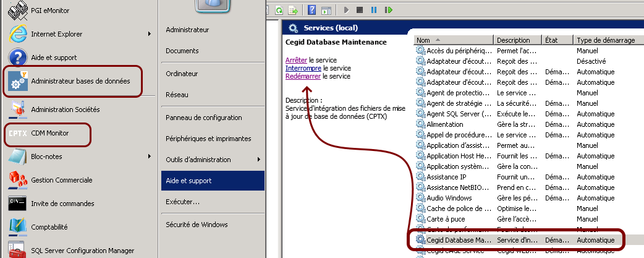Click the Export list toolbar icon
Viewport: 644px width, 258px height.
pos(294,10)
